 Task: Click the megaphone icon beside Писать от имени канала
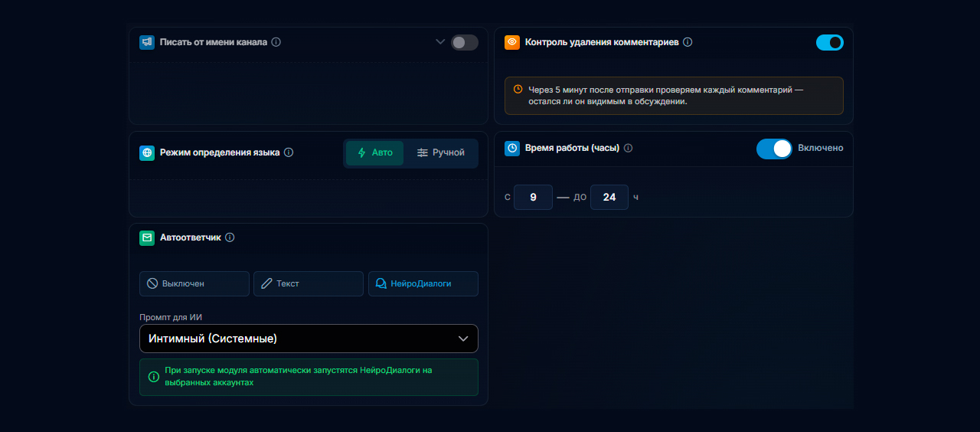(x=147, y=42)
